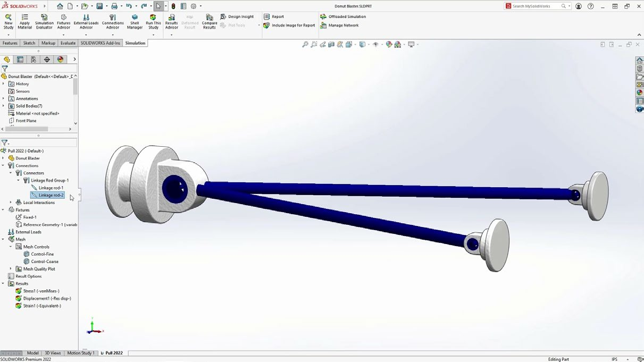Click Manage Network
This screenshot has width=644, height=362.
pos(343,25)
